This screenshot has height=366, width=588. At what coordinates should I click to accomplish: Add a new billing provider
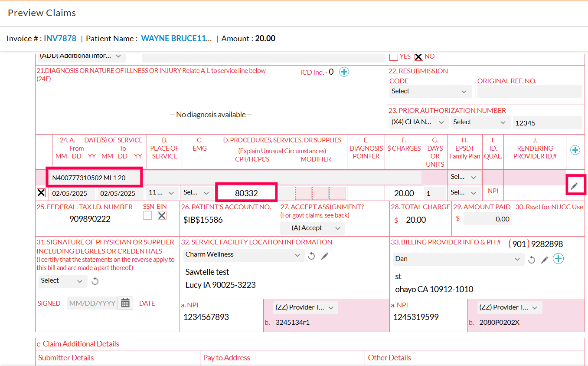pyautogui.click(x=558, y=258)
